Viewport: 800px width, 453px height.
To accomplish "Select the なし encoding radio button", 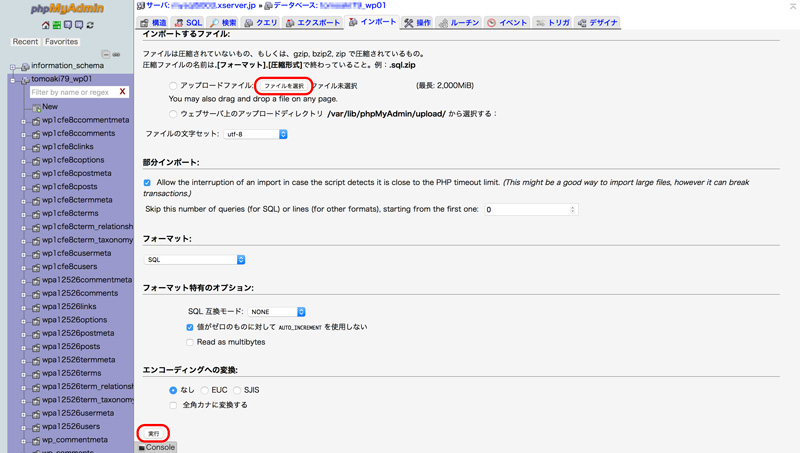I will point(173,390).
